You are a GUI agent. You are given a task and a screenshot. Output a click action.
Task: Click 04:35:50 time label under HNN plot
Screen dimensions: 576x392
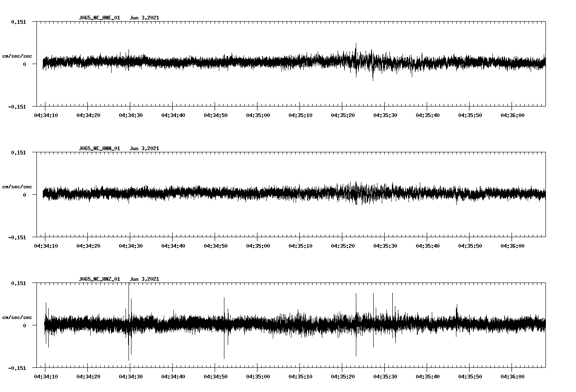coord(470,246)
